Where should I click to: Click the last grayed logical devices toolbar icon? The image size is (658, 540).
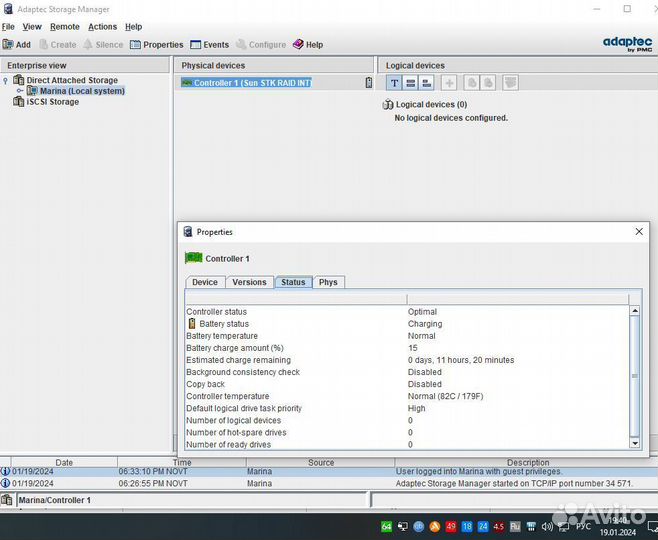pos(511,83)
